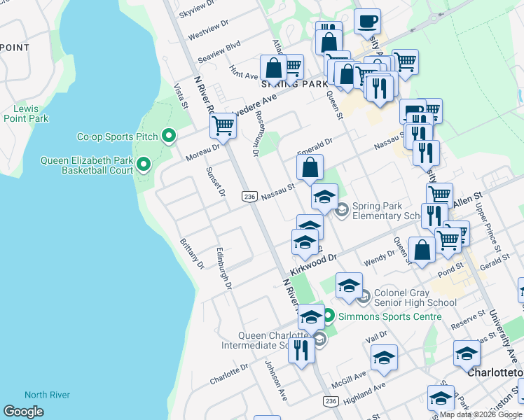The image size is (524, 420).
Task: Click the Seaview Blvd street label
Action: 219,52
